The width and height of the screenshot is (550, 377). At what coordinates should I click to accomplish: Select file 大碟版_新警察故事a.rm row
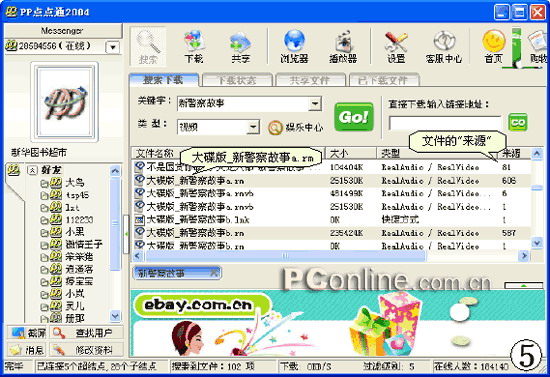tap(331, 181)
